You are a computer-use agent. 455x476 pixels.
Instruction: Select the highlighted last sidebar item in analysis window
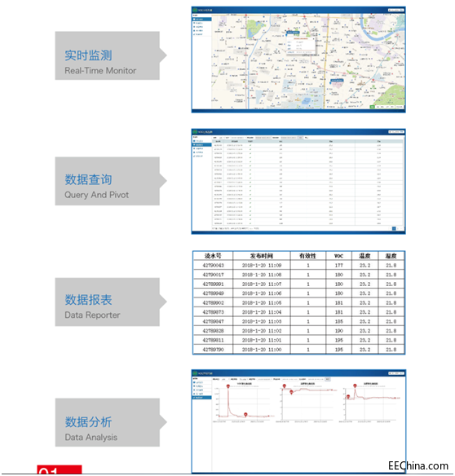click(201, 398)
